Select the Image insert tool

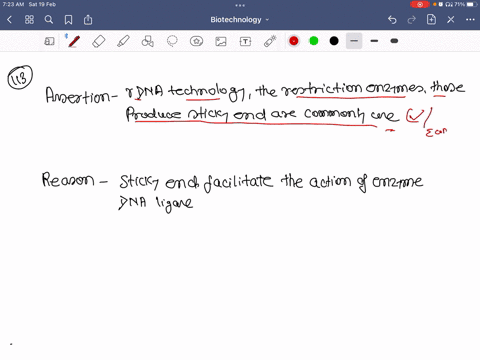tap(221, 41)
